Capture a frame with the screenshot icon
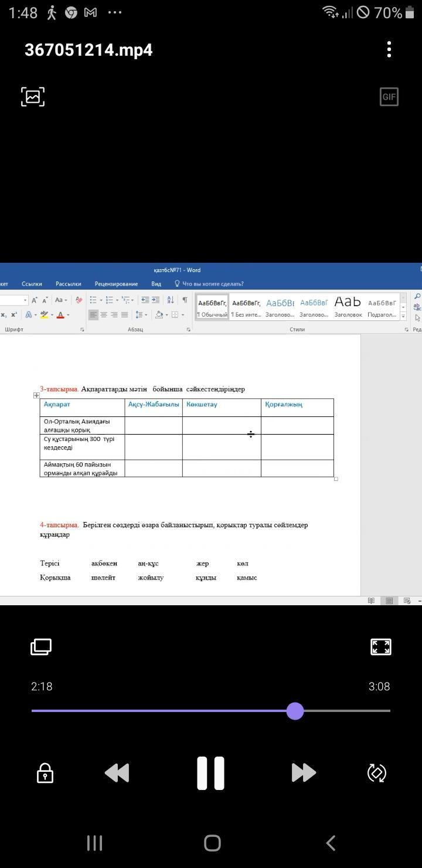 tap(33, 97)
